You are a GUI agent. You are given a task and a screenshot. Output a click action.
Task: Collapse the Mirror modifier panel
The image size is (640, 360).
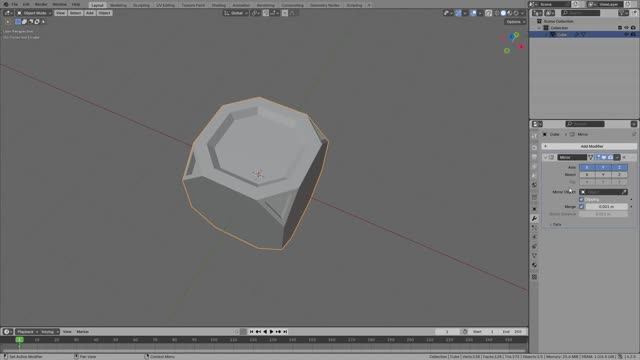tap(545, 157)
